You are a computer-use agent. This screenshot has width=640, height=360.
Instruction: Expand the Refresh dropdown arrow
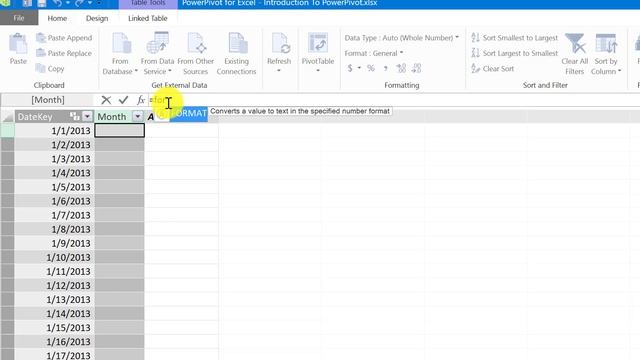[x=279, y=71]
